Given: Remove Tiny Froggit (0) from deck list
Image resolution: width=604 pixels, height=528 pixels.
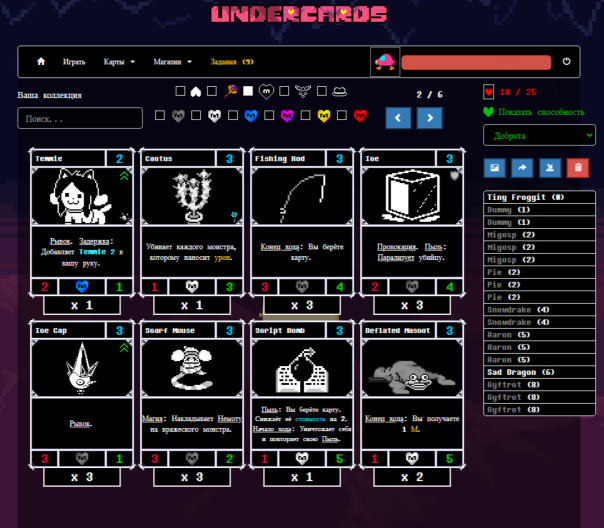Looking at the screenshot, I should 539,197.
